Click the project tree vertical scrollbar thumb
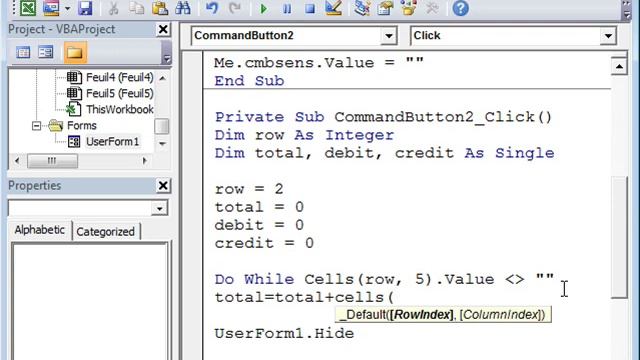 click(x=162, y=126)
